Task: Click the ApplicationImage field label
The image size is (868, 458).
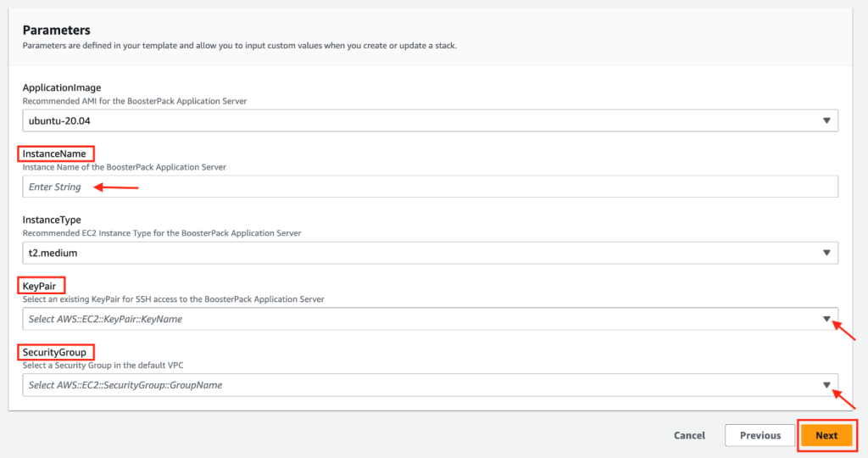Action: coord(62,87)
